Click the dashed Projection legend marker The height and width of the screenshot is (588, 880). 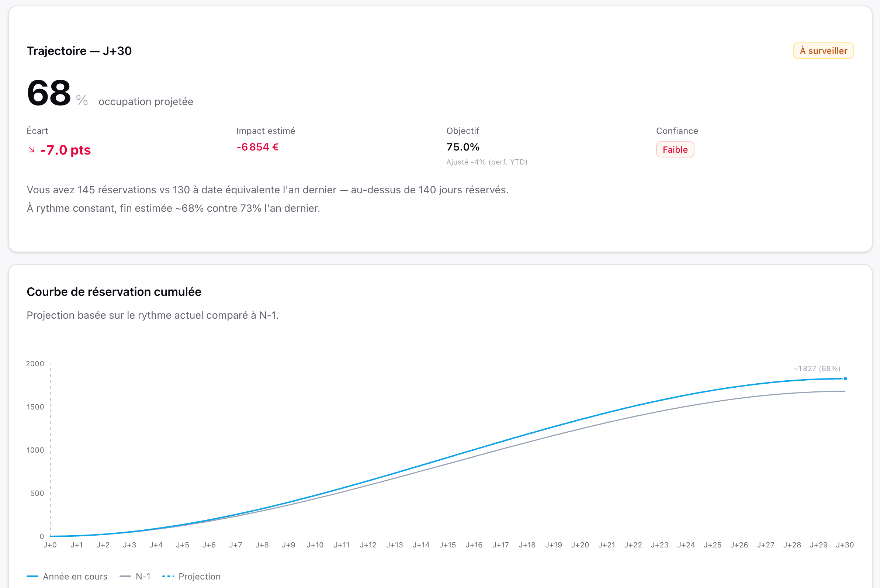click(168, 576)
